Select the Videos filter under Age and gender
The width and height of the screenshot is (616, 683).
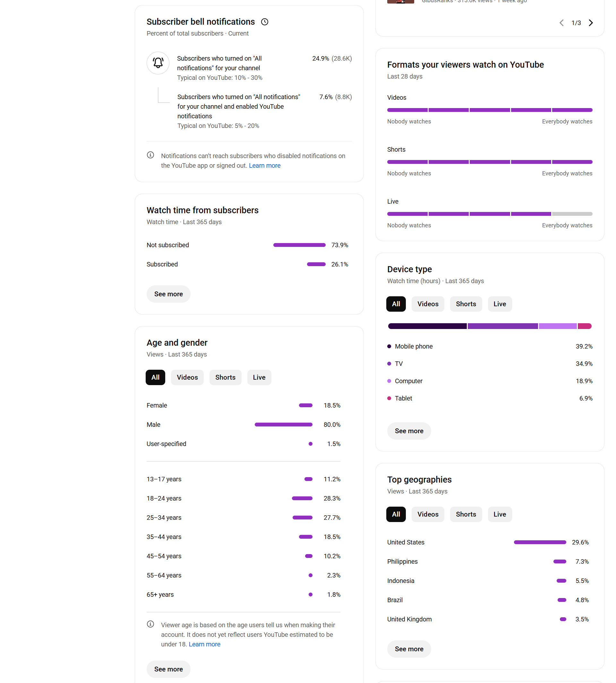[x=187, y=377]
